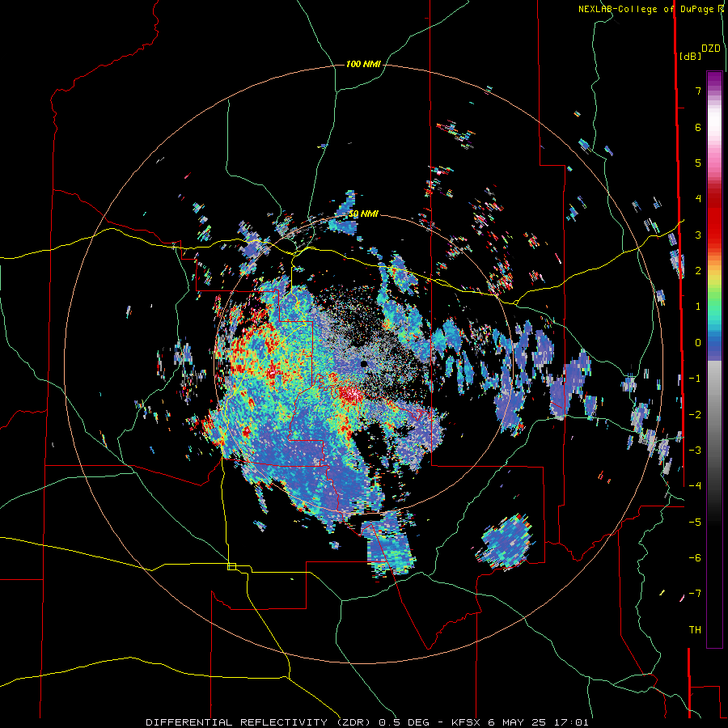The image size is (728, 728).
Task: Select the 50 NMI range ring label
Action: tap(363, 214)
